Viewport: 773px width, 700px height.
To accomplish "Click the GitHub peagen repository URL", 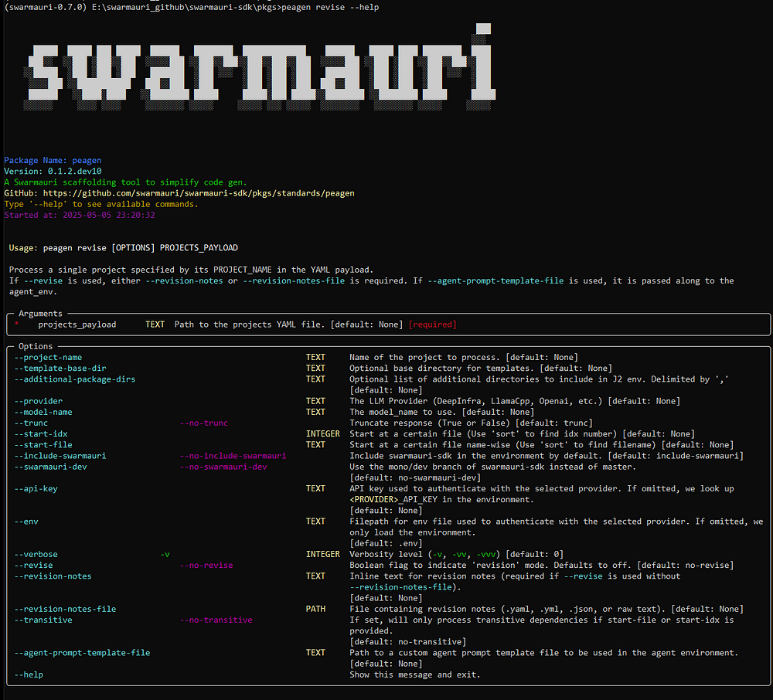I will tap(199, 193).
